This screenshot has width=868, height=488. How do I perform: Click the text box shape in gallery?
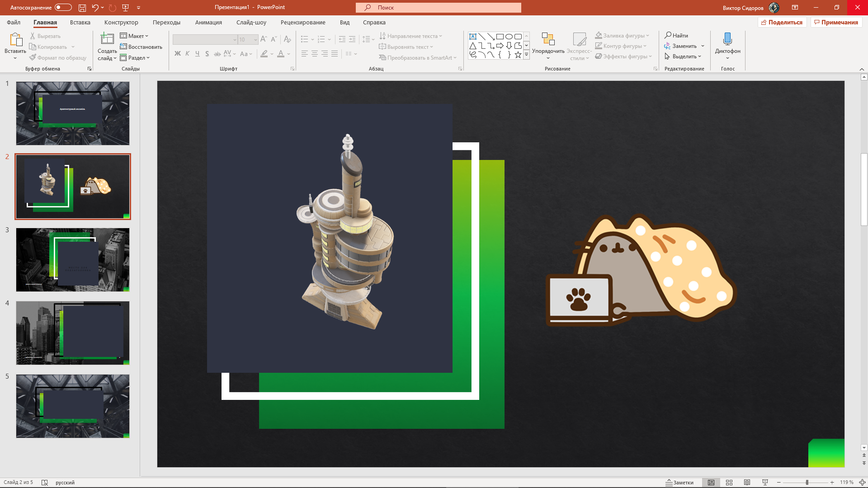(x=473, y=37)
